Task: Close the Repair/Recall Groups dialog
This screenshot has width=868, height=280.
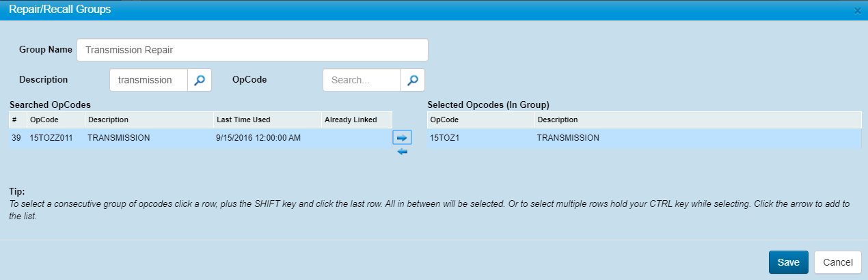Action: pyautogui.click(x=858, y=10)
